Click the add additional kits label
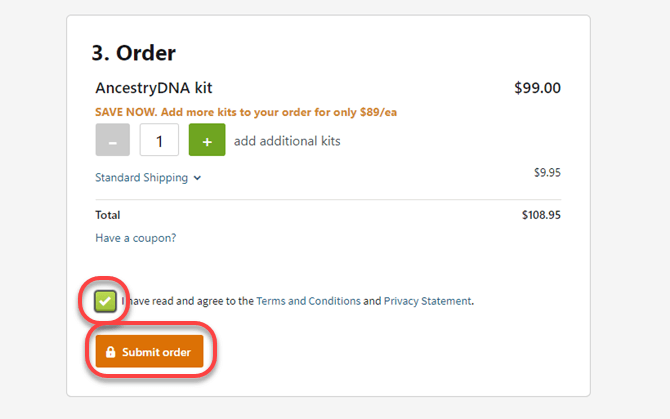Screen dimensions: 670x419 pyautogui.click(x=287, y=141)
